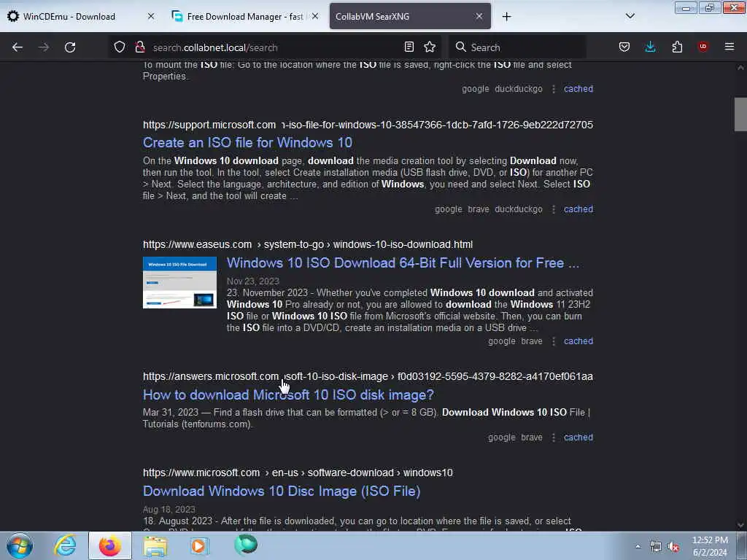Open Windows Explorer from the taskbar
747x560 pixels.
coord(155,545)
